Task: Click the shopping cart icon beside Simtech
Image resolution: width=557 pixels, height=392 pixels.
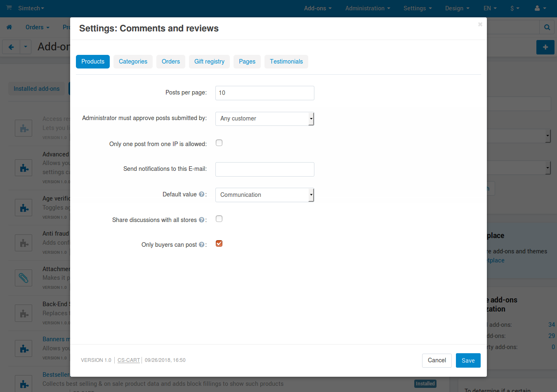Action: pyautogui.click(x=9, y=8)
